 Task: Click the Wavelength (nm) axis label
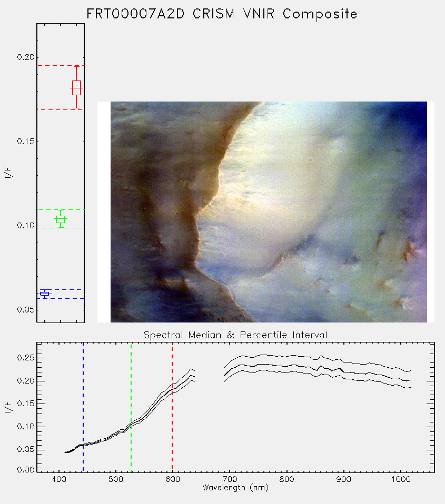(235, 488)
